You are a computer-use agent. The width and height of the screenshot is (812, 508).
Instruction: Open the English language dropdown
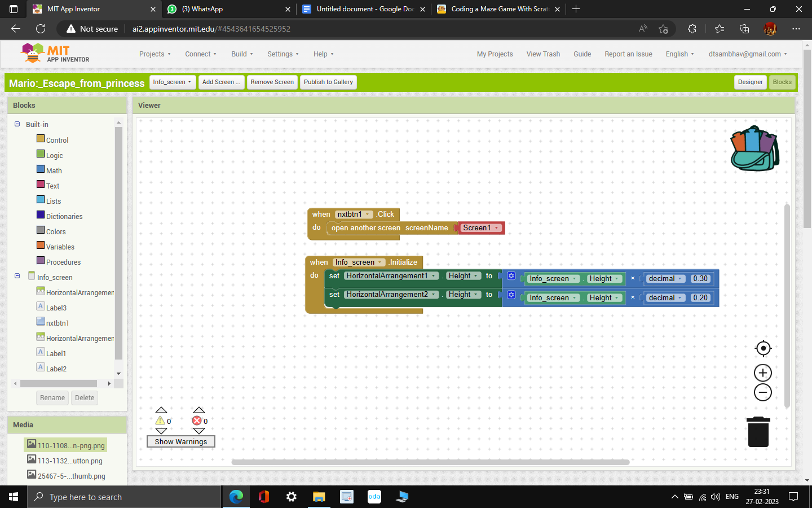[679, 54]
